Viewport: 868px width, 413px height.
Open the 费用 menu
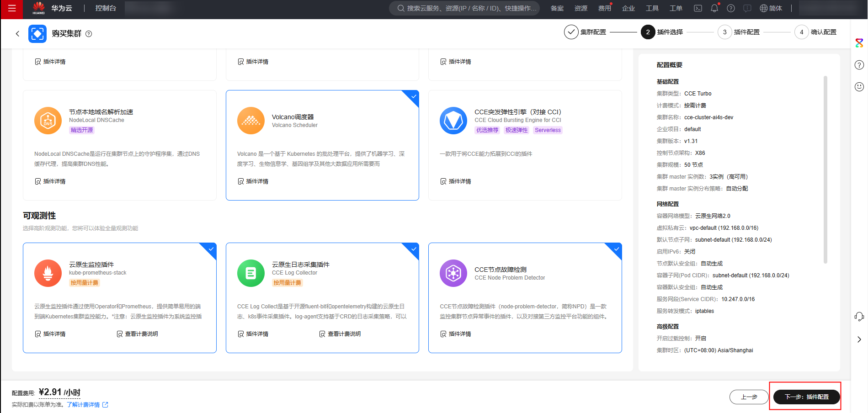(605, 8)
